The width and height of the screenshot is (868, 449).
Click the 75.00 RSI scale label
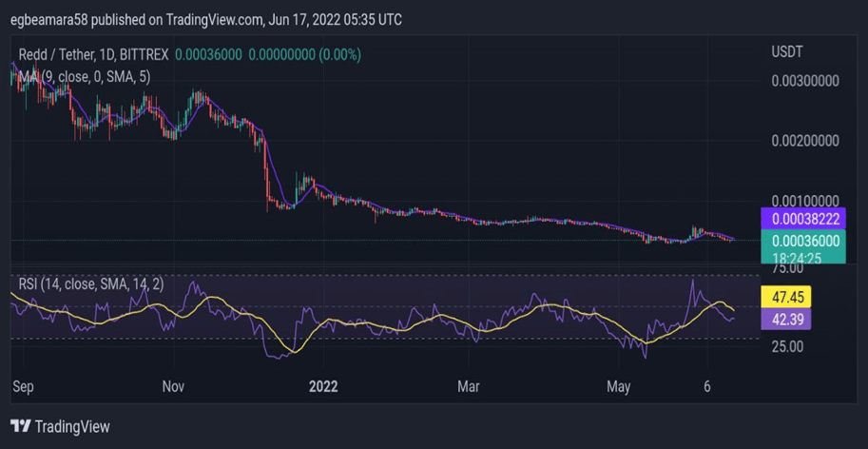(788, 267)
